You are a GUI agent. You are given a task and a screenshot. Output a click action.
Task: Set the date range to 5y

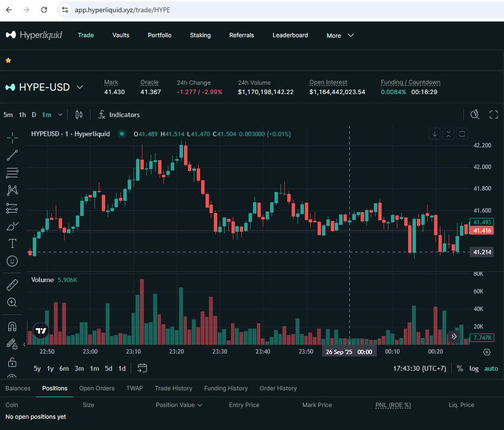(x=37, y=368)
